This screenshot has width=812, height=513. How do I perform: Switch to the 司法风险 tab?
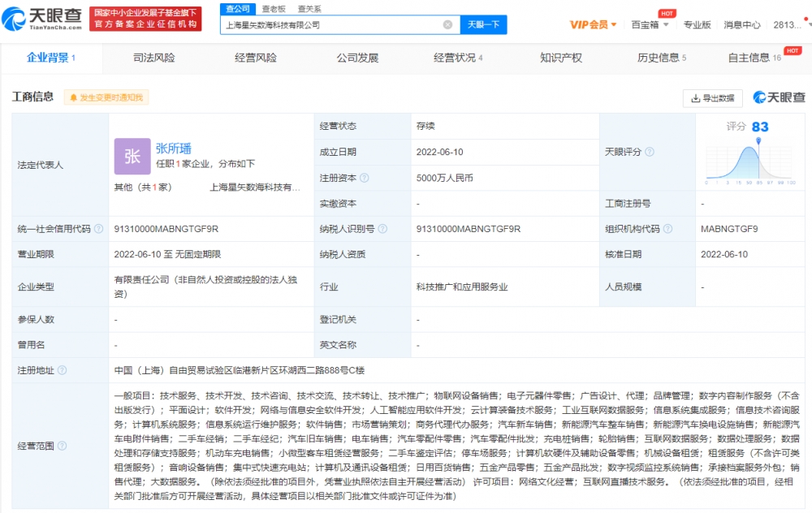(154, 58)
